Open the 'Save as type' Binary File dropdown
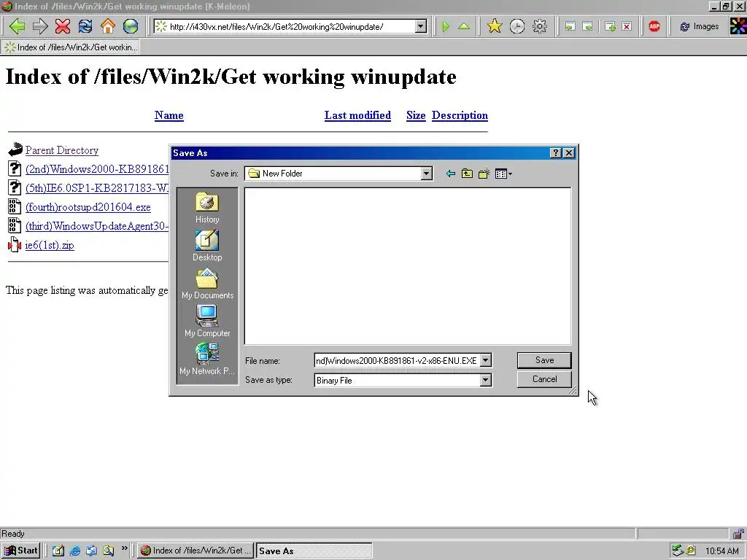 [x=485, y=380]
